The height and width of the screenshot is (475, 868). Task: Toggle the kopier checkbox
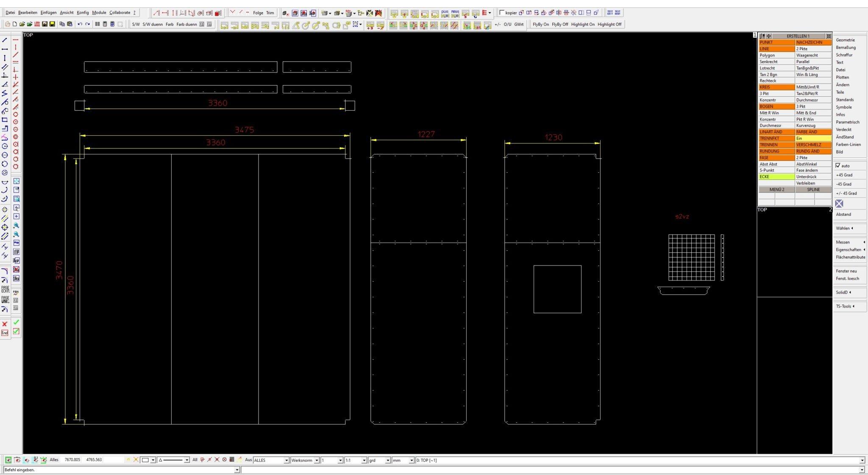pos(502,13)
